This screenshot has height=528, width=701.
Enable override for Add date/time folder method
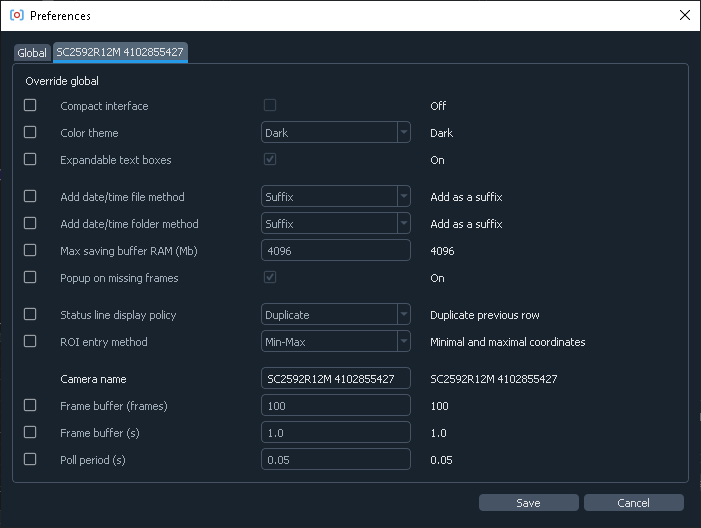point(30,223)
